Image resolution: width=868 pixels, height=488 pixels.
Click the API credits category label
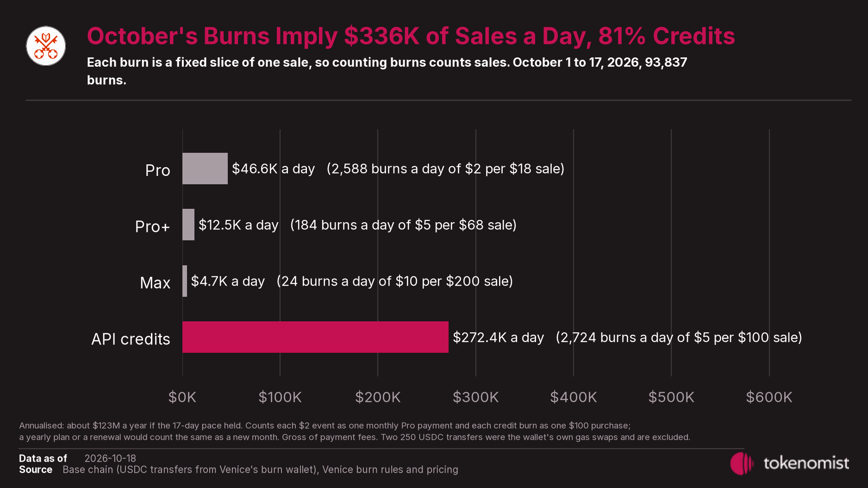131,339
